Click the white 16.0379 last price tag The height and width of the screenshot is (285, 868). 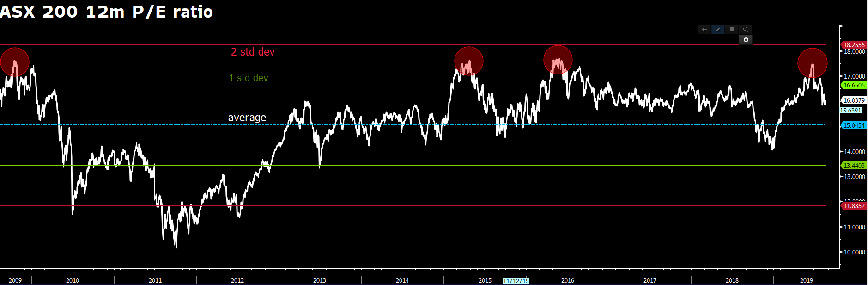853,100
